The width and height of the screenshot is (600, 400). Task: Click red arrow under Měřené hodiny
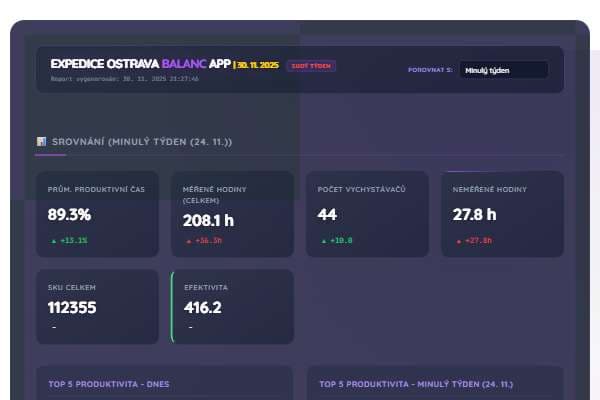tap(188, 241)
